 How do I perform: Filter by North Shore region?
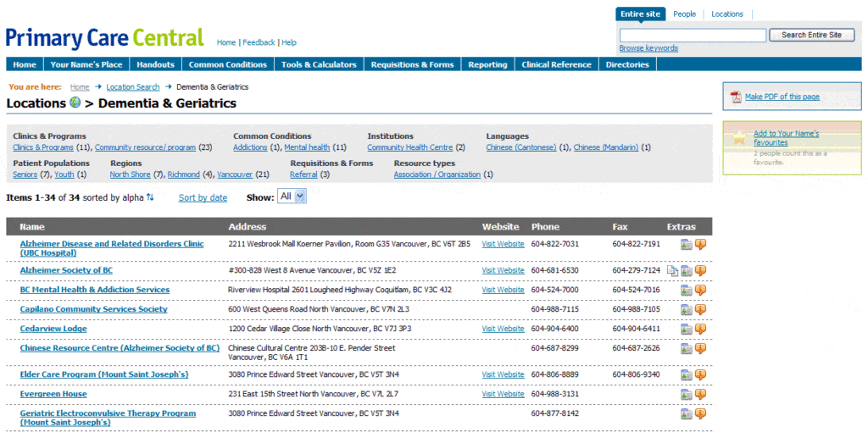pos(130,174)
